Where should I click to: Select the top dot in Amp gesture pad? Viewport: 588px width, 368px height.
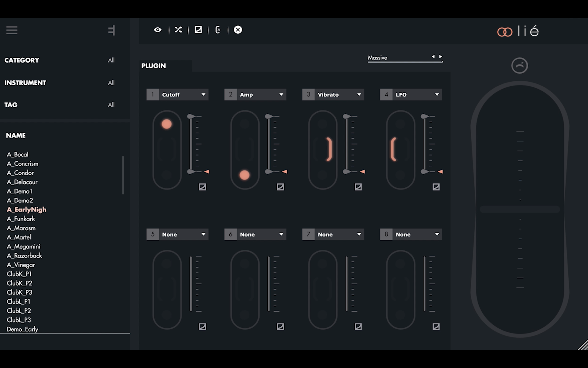244,124
